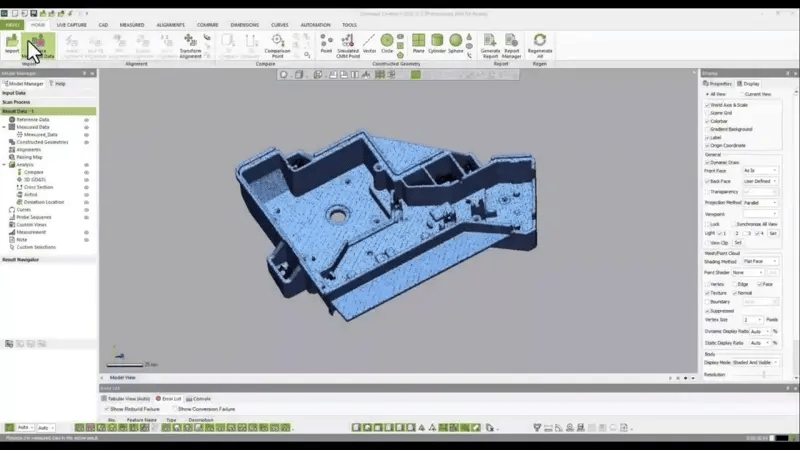Click the Set button beside View Clip

click(x=738, y=243)
